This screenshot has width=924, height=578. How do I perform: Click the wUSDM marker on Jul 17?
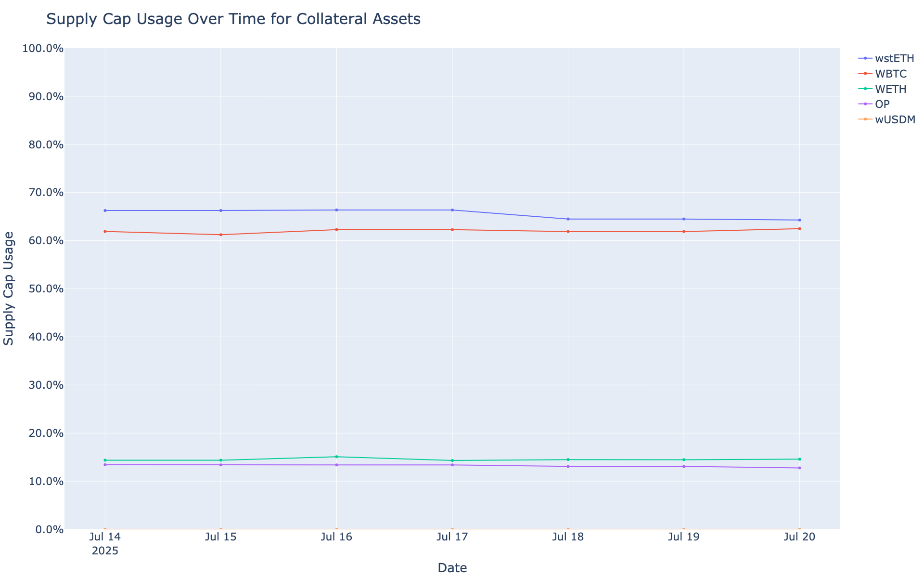[x=452, y=529]
